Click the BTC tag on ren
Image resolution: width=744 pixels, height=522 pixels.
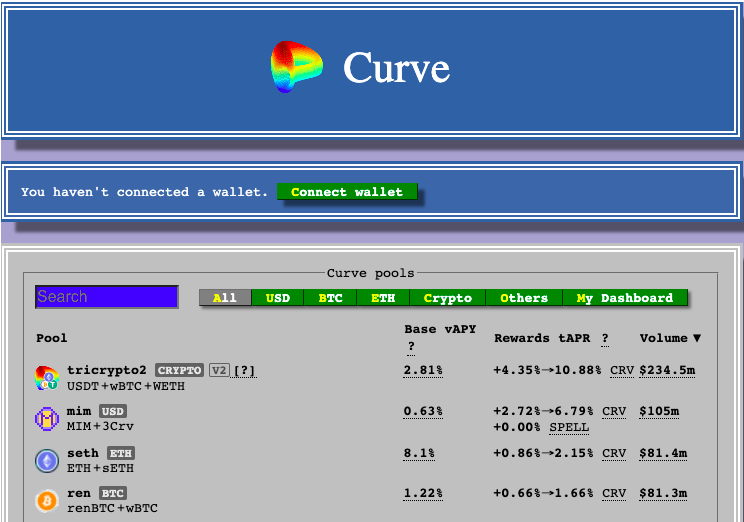click(x=113, y=494)
